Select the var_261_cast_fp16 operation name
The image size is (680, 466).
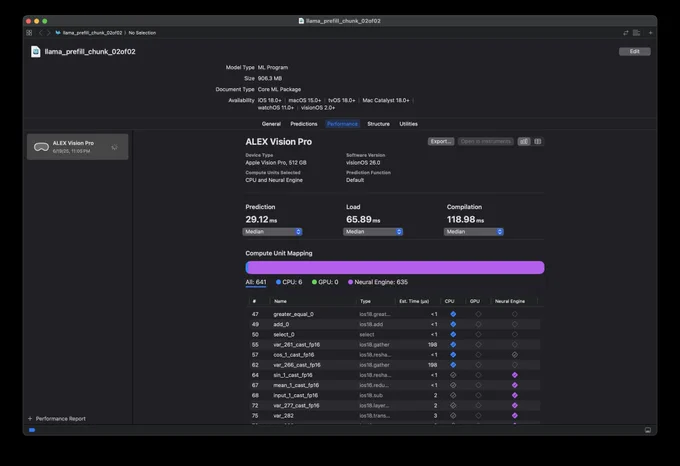297,345
